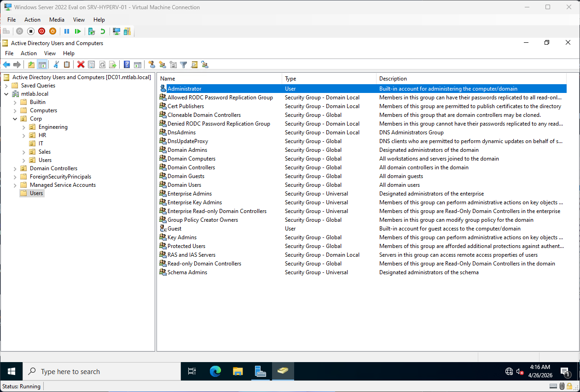Screen dimensions: 580x392
Task: Click the Enhanced Session monitor icon
Action: coord(116,31)
